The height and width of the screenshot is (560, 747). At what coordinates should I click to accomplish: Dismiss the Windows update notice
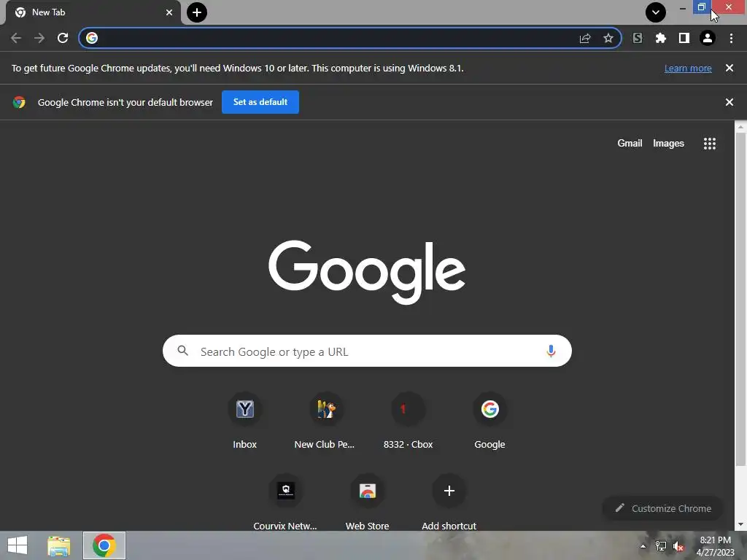click(x=729, y=68)
